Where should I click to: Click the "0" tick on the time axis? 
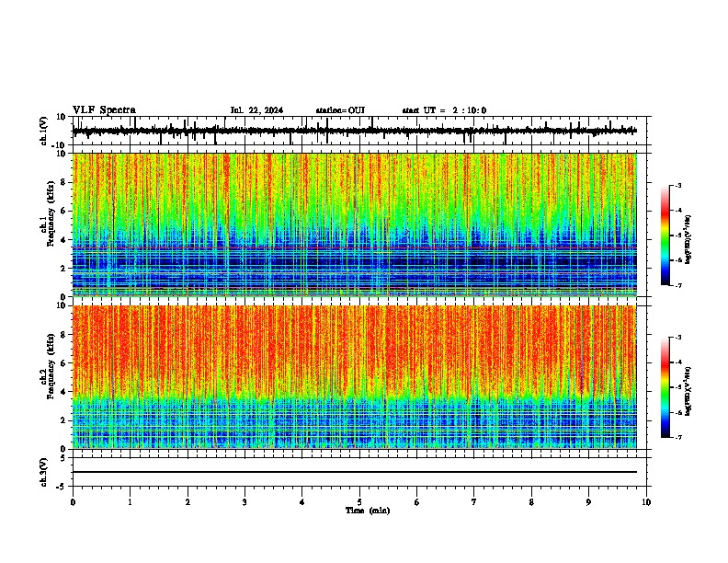(73, 502)
